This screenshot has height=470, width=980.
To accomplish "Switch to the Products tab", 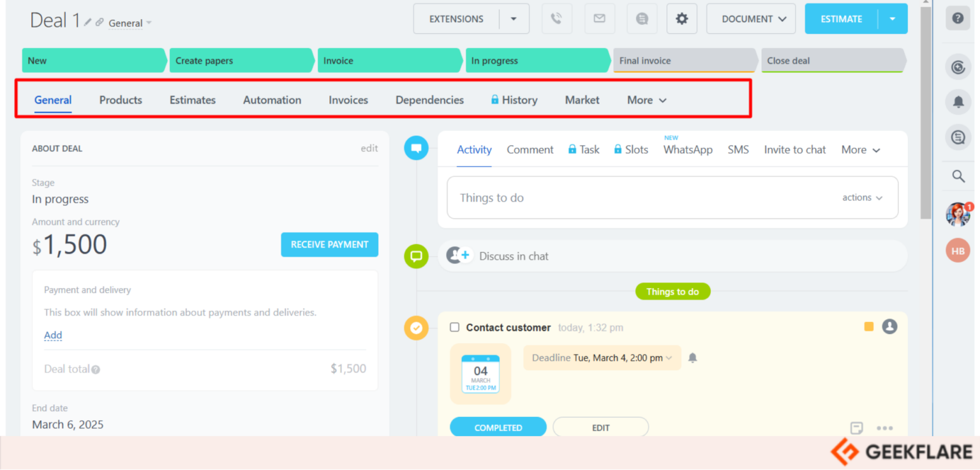I will 121,100.
